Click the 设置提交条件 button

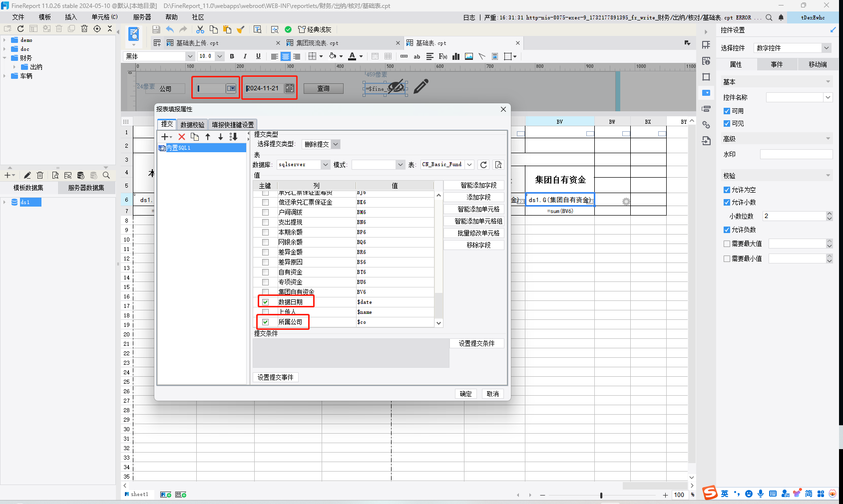[x=476, y=343]
